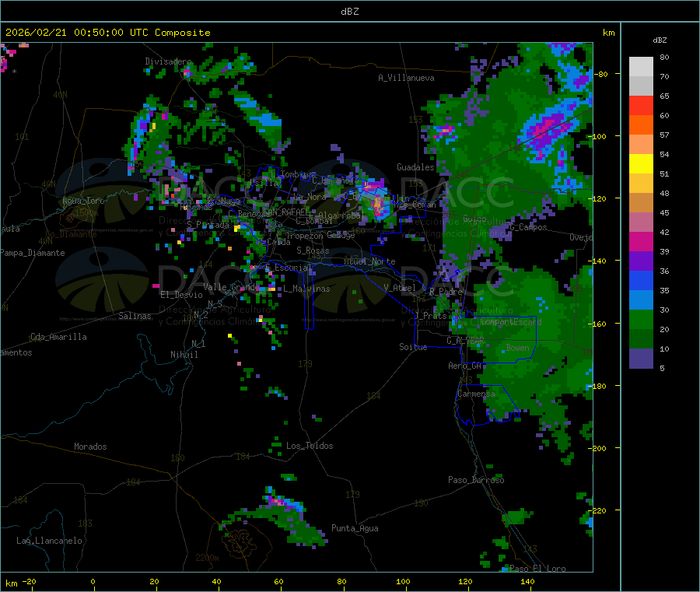700x592 pixels.
Task: Click the -160 km axis tick label
Action: pos(598,324)
